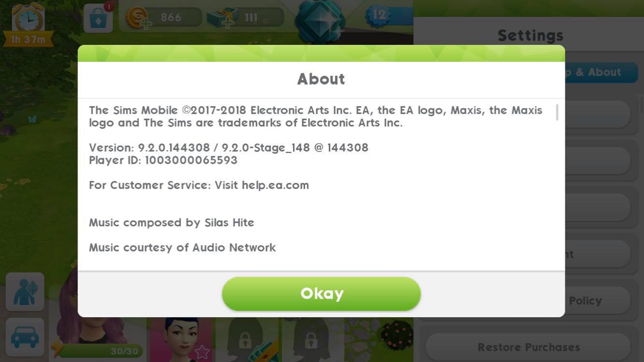Open the shopping bag store icon
The width and height of the screenshot is (644, 362).
coord(98,18)
